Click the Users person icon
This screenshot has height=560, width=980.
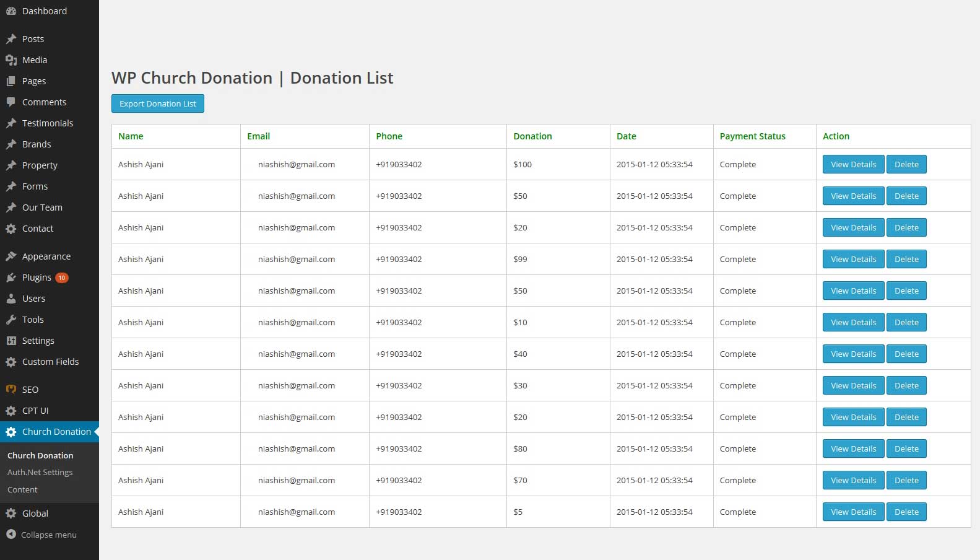click(11, 299)
